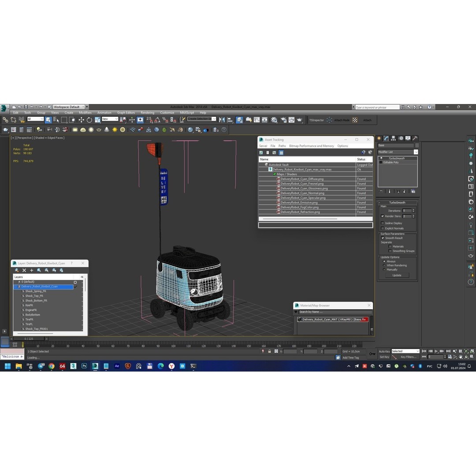The width and height of the screenshot is (476, 476).
Task: Toggle the Render Iters checkbox
Action: 383,216
